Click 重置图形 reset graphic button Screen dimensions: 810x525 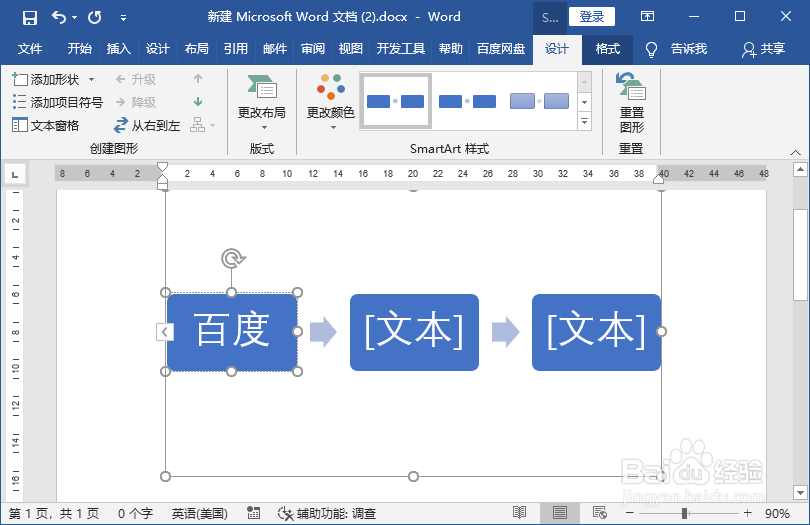point(631,103)
